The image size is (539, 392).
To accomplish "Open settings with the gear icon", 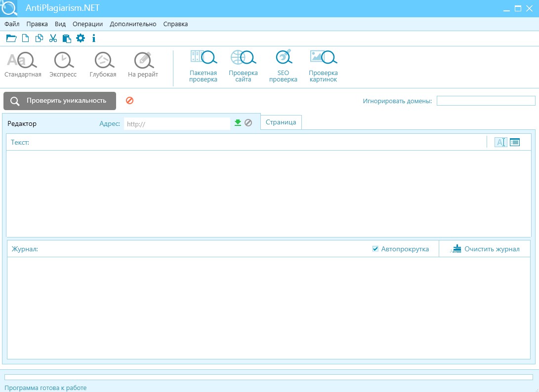I will tap(81, 38).
